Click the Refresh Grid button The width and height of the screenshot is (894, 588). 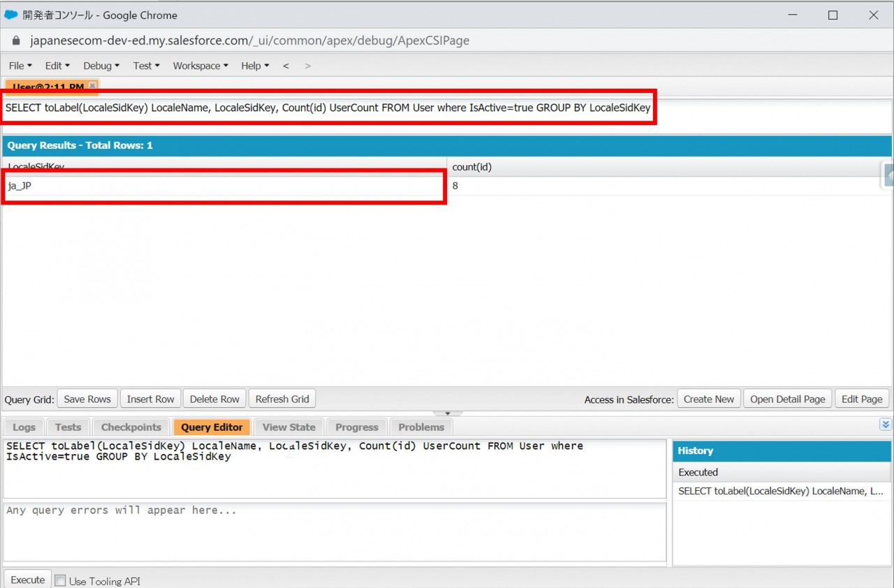tap(282, 399)
